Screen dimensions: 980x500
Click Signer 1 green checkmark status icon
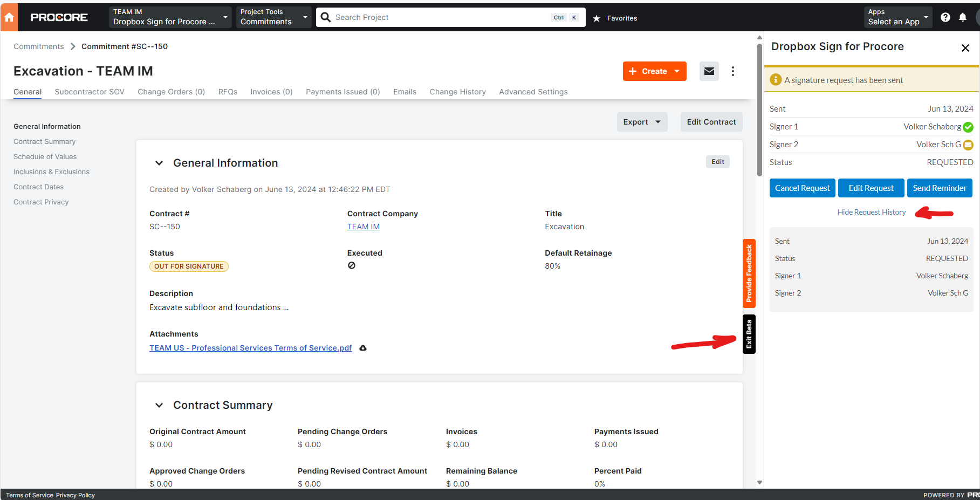point(968,127)
